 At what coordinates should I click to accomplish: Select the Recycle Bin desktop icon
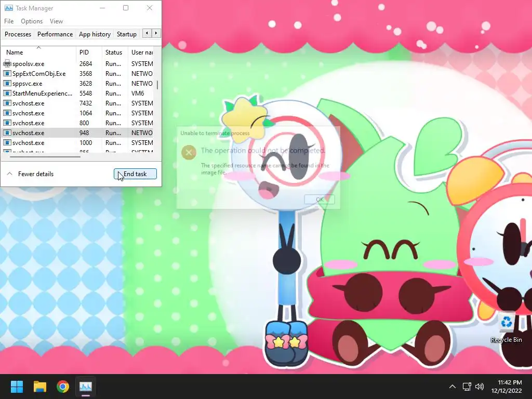[506, 327]
